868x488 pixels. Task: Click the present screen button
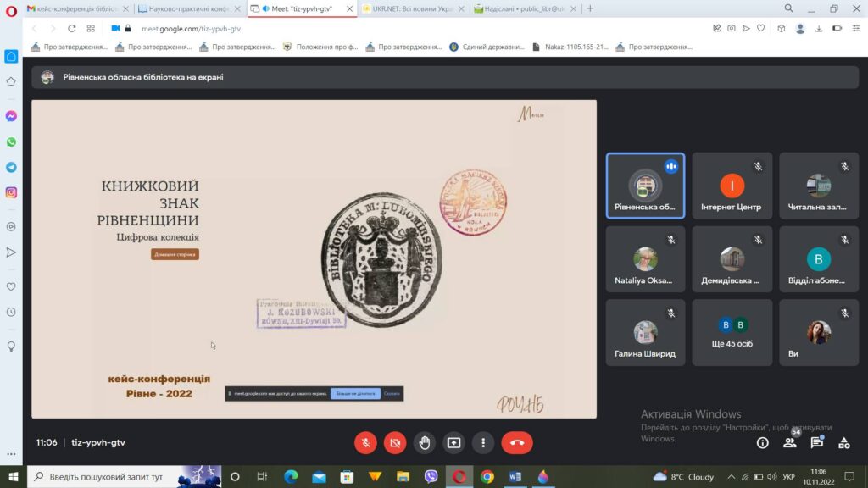pos(453,442)
